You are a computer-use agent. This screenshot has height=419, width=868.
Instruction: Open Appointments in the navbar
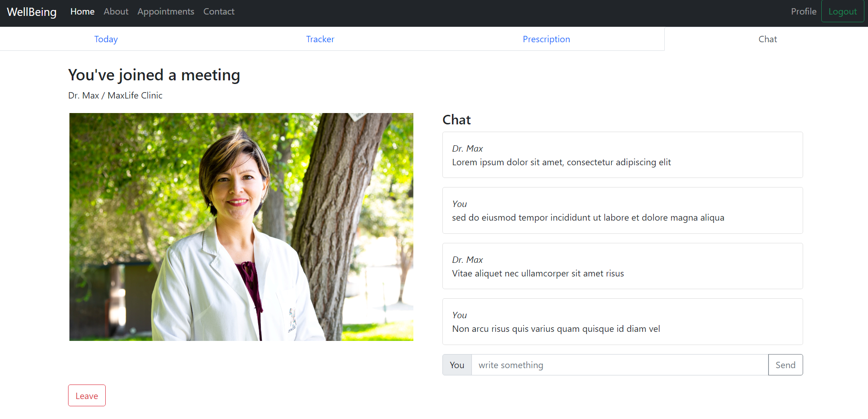coord(166,11)
